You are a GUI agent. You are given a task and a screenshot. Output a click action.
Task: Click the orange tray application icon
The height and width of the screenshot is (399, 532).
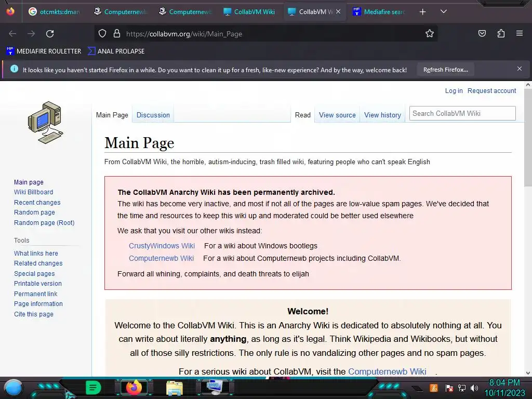tap(434, 388)
